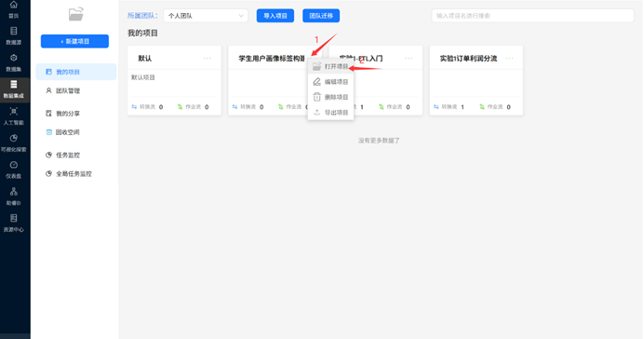Choose 删除项目 from the context menu
The height and width of the screenshot is (339, 644).
(x=330, y=97)
